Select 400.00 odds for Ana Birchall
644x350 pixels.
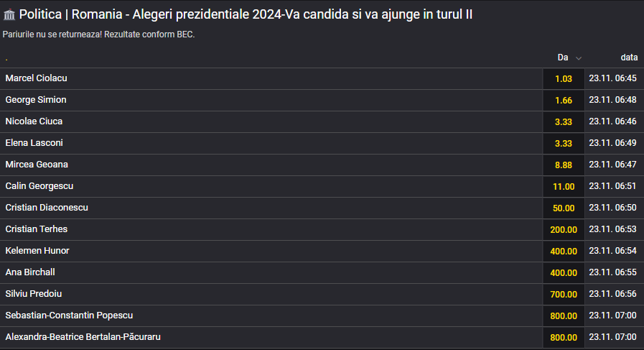[x=564, y=272]
